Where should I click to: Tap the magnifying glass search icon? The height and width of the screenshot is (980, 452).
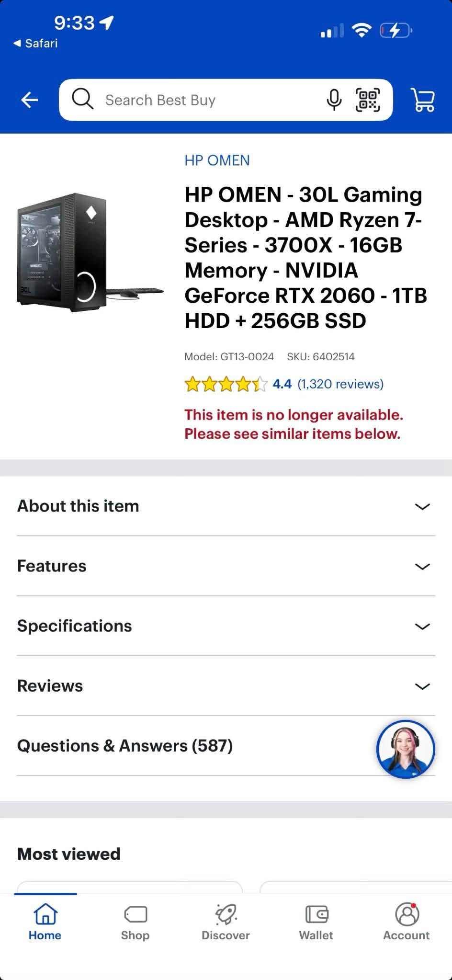tap(82, 99)
